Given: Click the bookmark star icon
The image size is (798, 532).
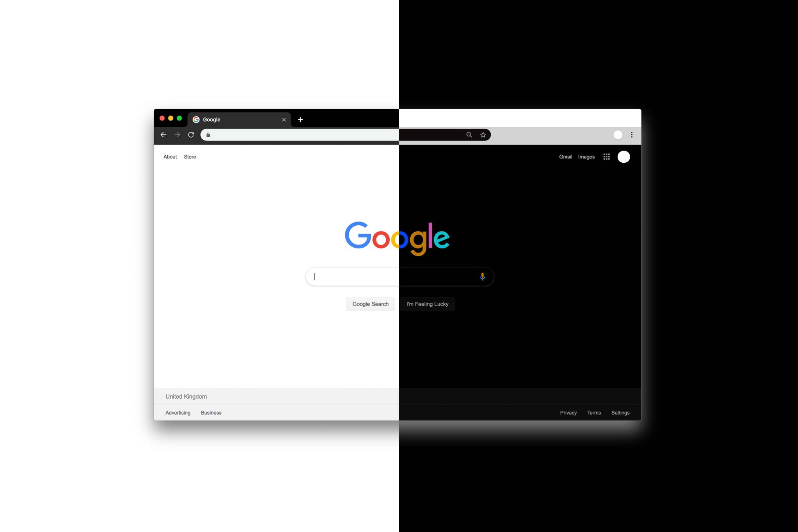Looking at the screenshot, I should pos(483,135).
